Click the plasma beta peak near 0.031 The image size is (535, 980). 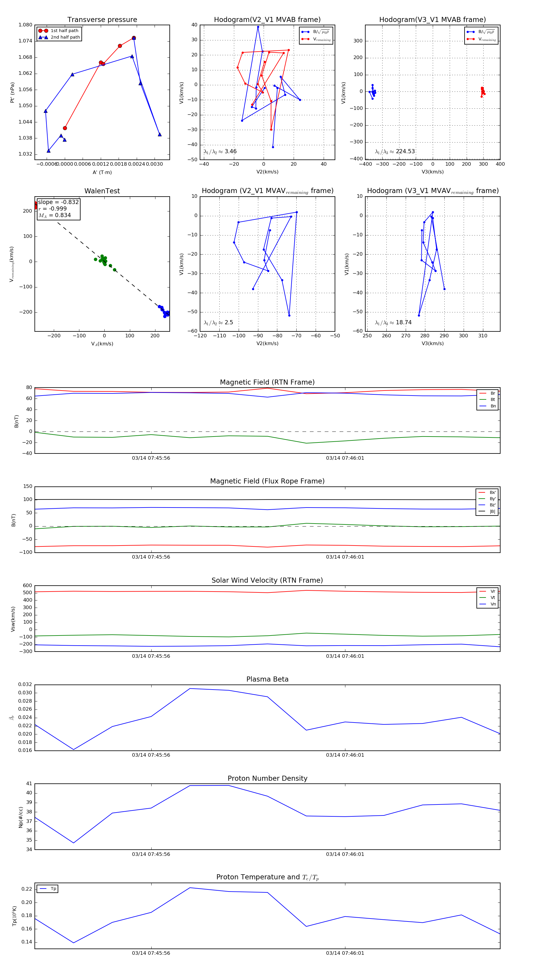tap(190, 689)
